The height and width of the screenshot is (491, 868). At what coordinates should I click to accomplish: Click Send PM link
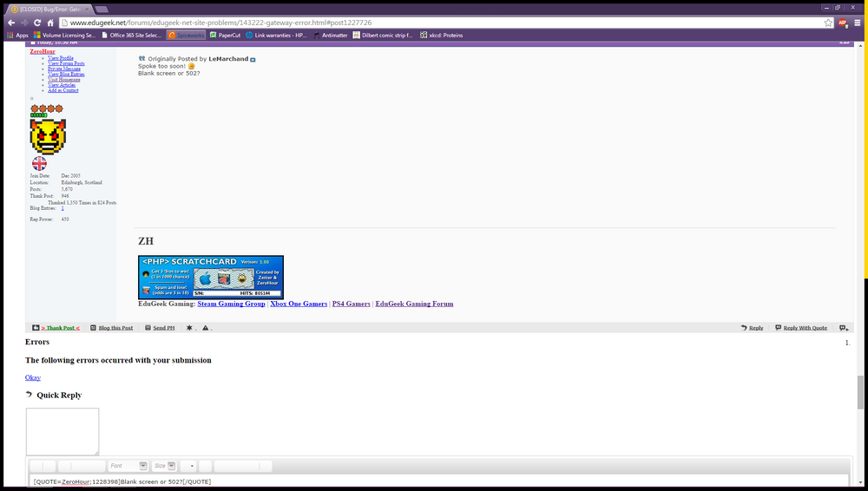pos(164,328)
